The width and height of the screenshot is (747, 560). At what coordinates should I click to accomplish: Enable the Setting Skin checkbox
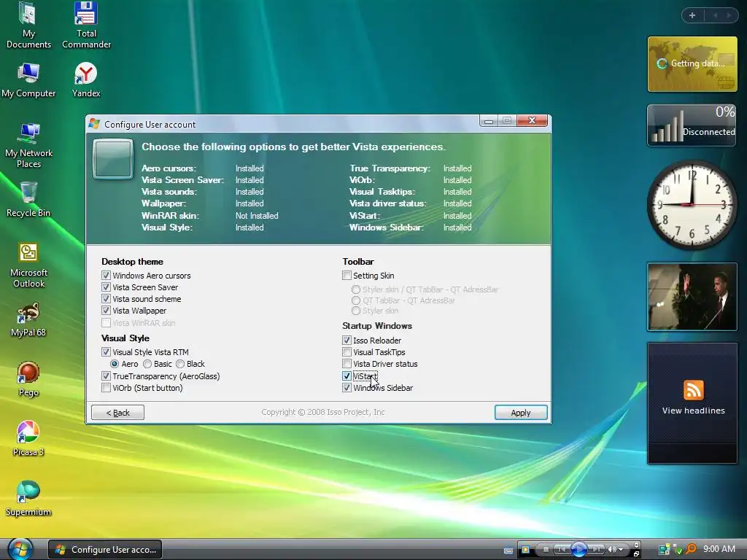(x=347, y=275)
